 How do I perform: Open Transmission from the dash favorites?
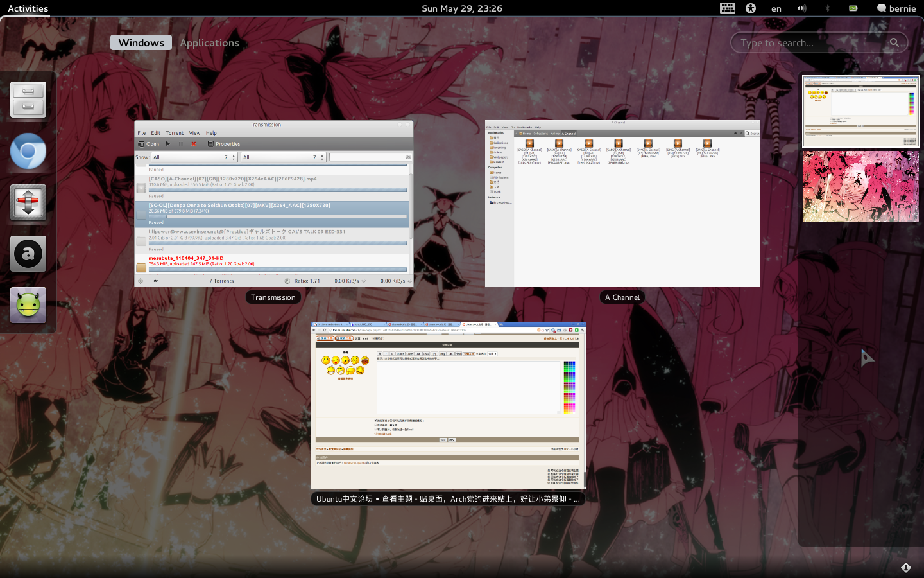(x=28, y=202)
